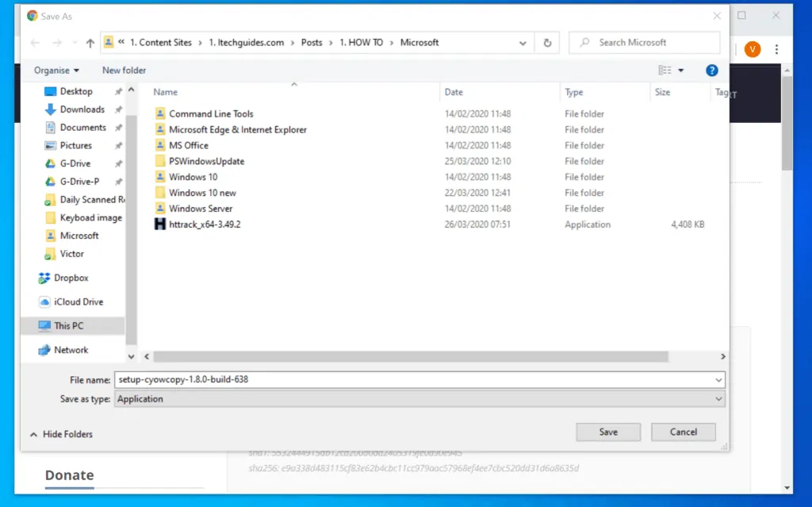Go up one folder level

tap(90, 43)
